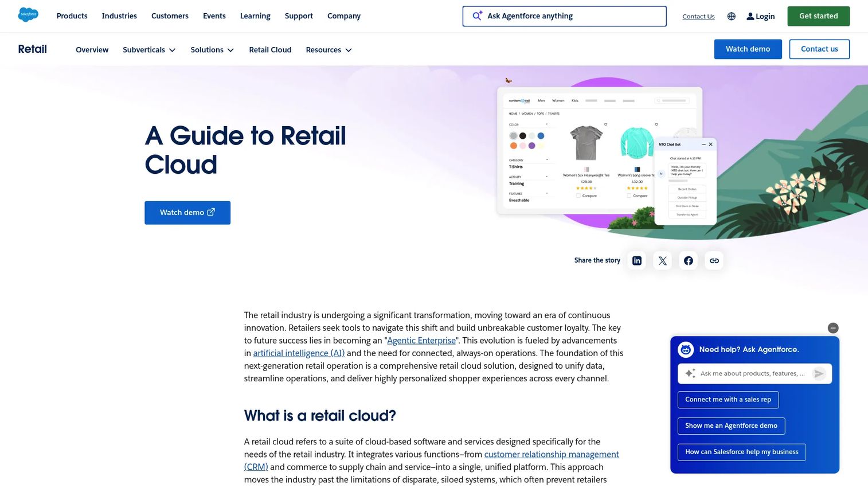Click Show me an Agentforce demo

coord(731,425)
